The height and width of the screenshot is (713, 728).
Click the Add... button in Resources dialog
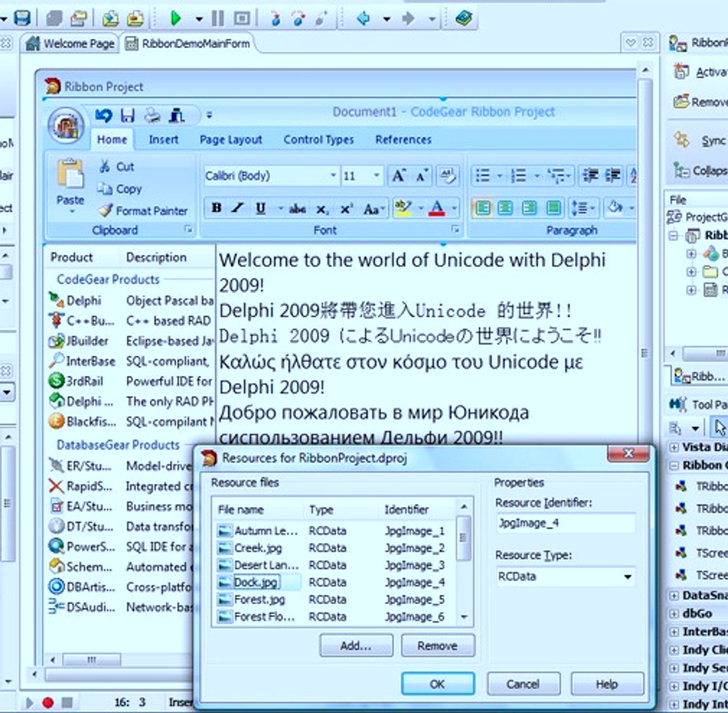pos(356,646)
